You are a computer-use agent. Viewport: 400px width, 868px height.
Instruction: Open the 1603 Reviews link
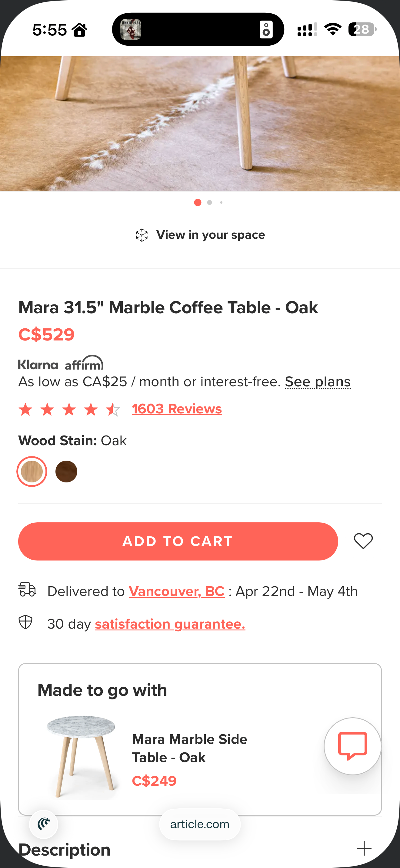pyautogui.click(x=177, y=409)
